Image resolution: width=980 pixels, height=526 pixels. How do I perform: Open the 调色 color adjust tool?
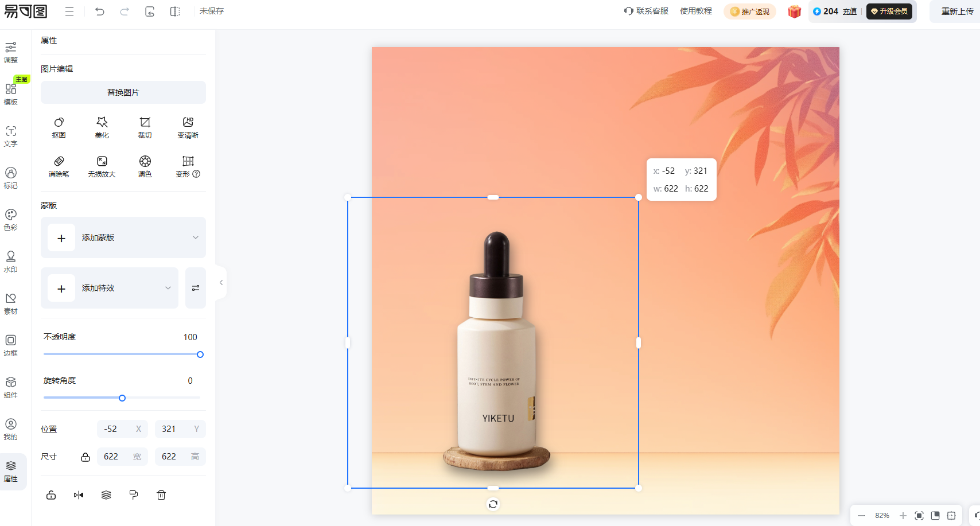[x=145, y=167]
